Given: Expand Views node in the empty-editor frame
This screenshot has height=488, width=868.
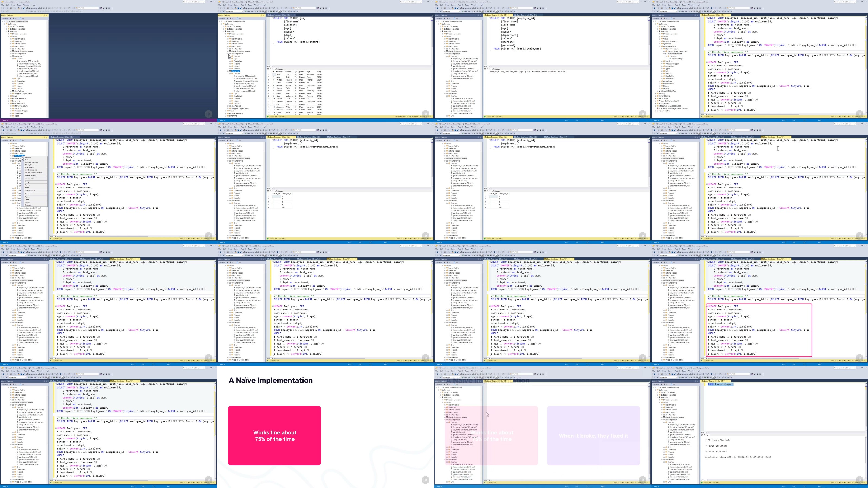Looking at the screenshot, I should (x=9, y=96).
